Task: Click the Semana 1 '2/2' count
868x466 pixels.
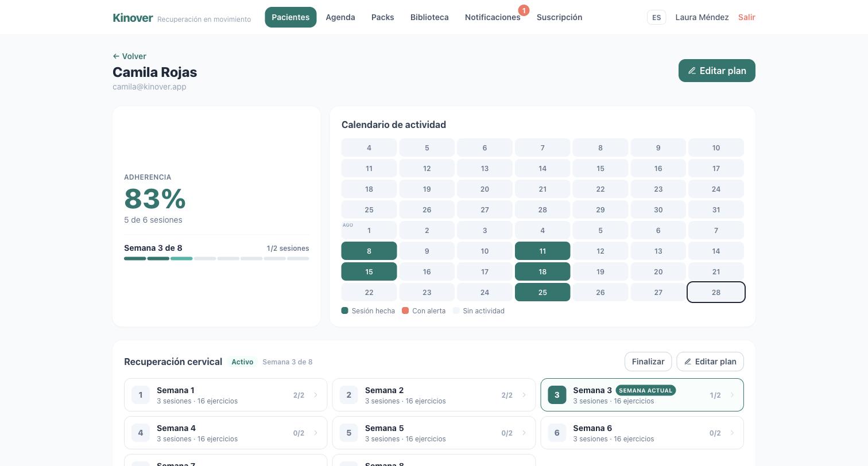Action: tap(299, 395)
